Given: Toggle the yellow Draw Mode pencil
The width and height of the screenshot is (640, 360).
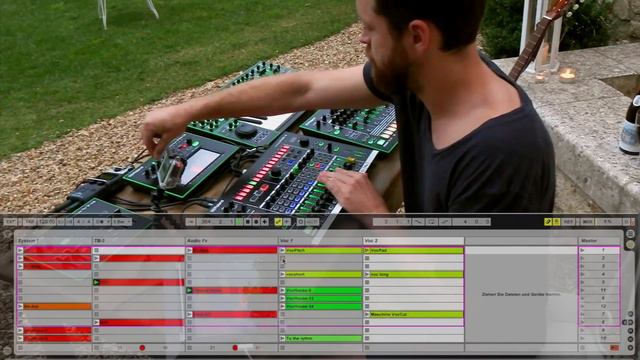Looking at the screenshot, I should pyautogui.click(x=548, y=222).
